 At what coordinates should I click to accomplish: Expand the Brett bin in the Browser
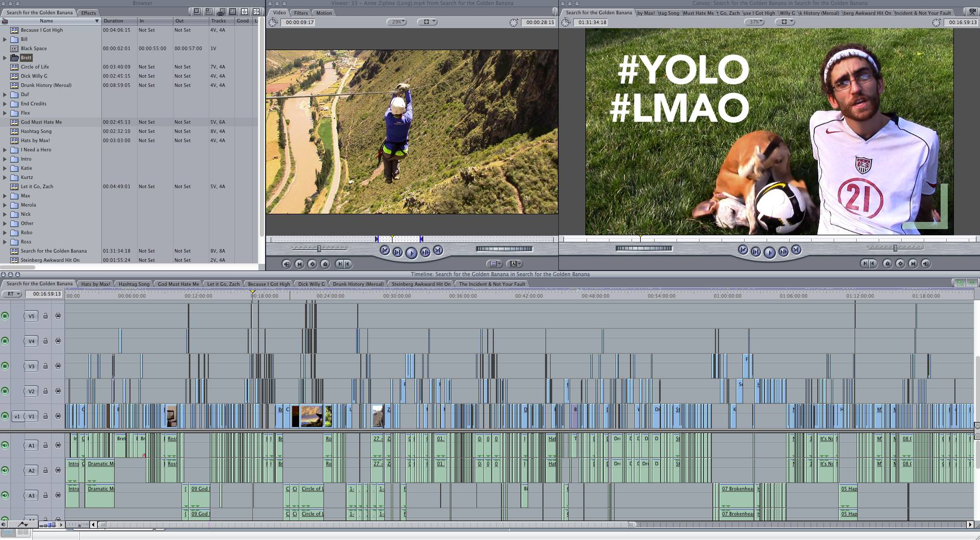5,58
